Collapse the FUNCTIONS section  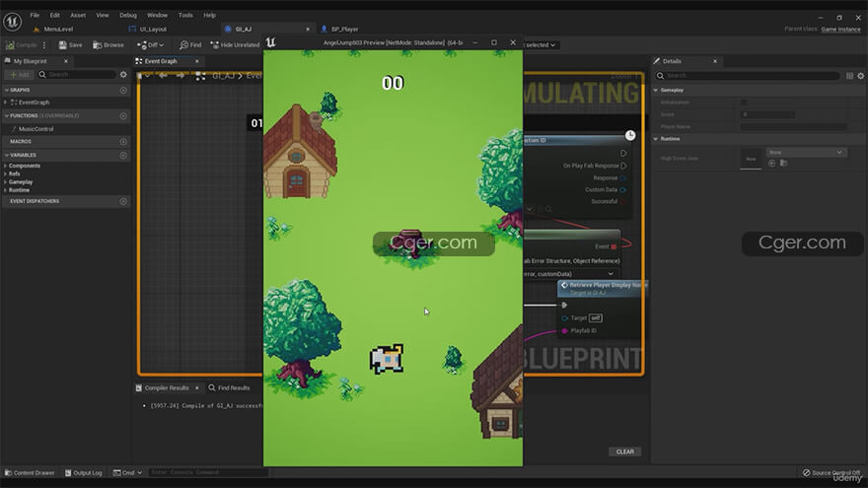pyautogui.click(x=7, y=115)
